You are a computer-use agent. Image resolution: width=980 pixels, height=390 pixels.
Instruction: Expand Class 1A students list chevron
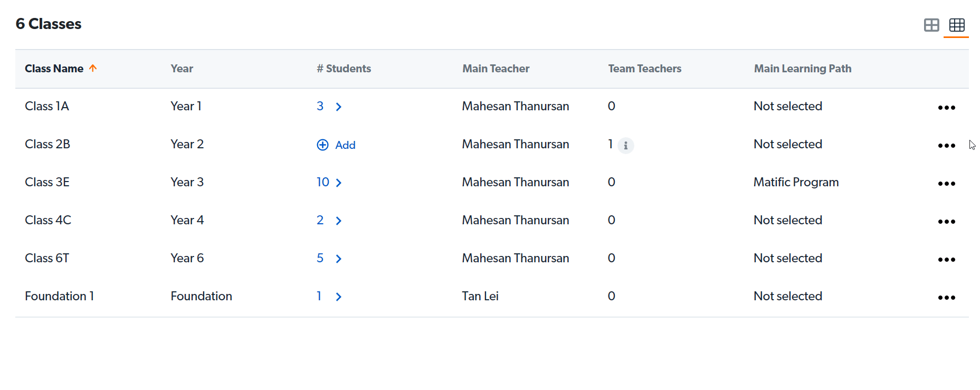click(339, 107)
